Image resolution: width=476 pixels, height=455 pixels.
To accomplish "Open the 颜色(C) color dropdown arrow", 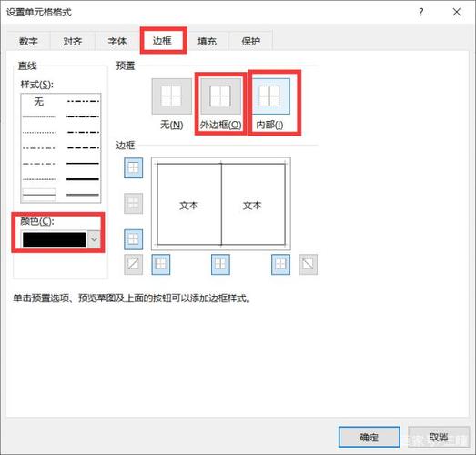I will coord(94,239).
